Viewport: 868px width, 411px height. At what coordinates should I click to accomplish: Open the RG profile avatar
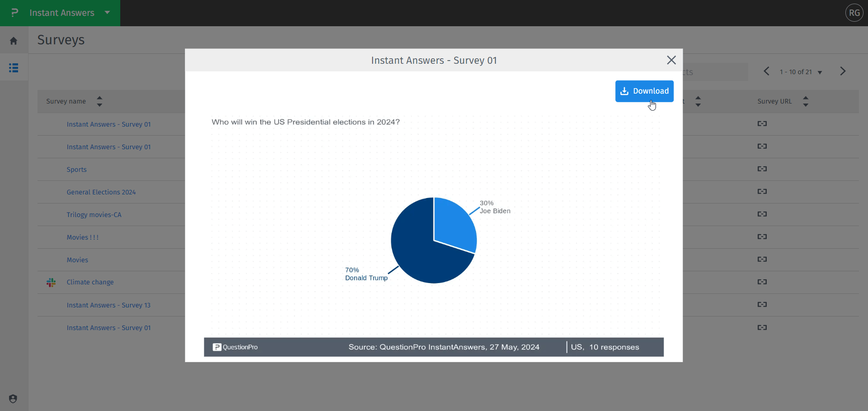coord(854,13)
